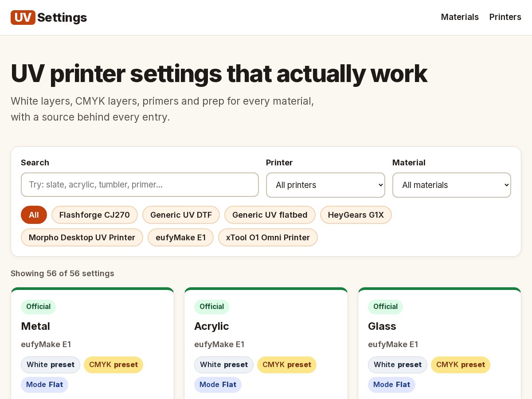The image size is (532, 399).
Task: Click the Material field label
Action: (x=409, y=163)
